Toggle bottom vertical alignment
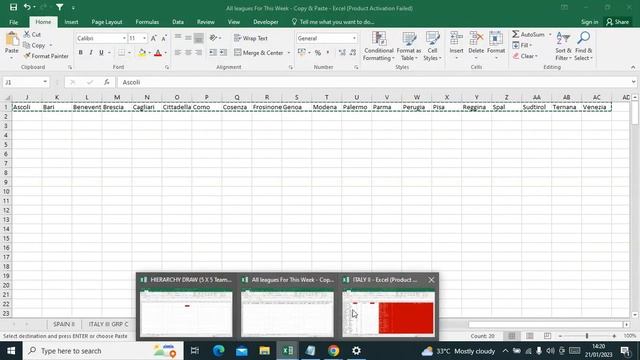Image resolution: width=640 pixels, height=360 pixels. point(198,38)
